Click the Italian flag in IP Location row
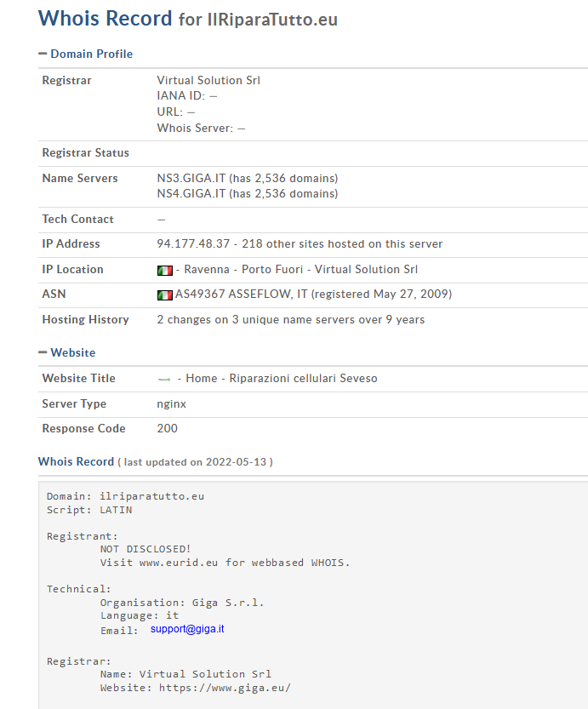 (165, 271)
